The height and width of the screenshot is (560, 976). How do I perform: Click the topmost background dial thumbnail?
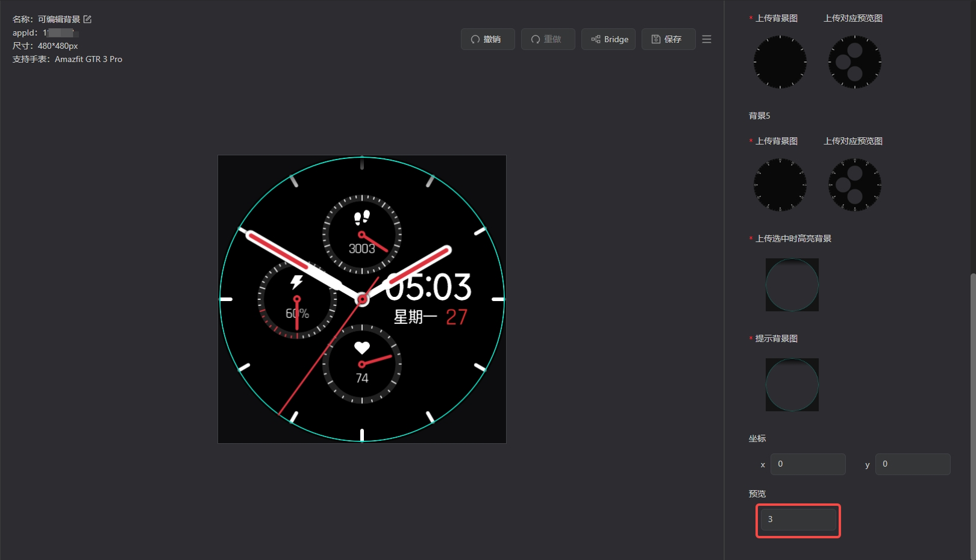coord(780,62)
